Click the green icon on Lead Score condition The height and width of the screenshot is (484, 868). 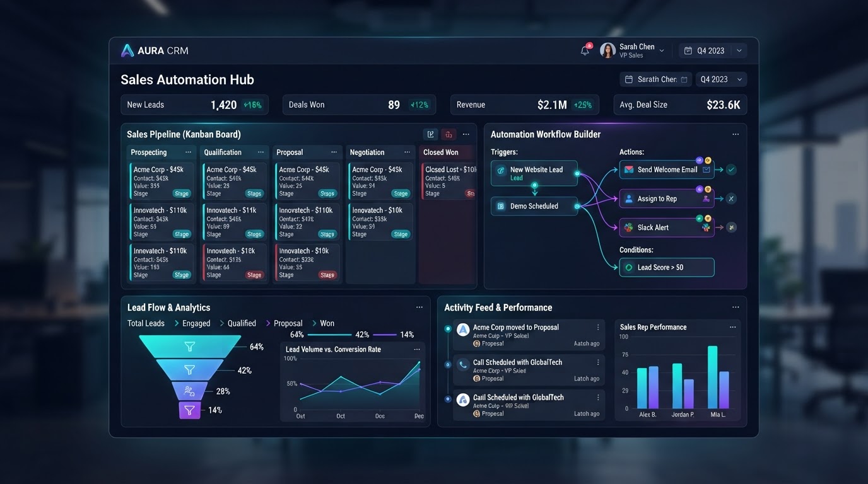(x=628, y=267)
